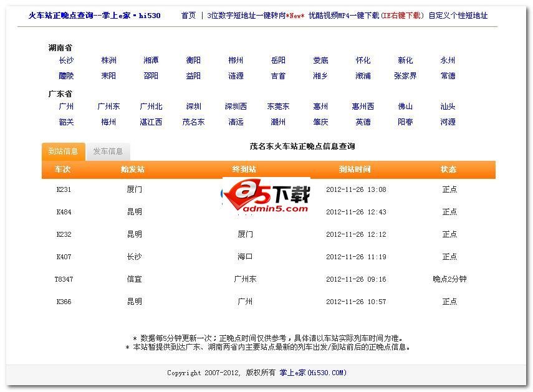Click status 晚点2分钟 for T8347
This screenshot has width=533, height=392.
coord(449,279)
